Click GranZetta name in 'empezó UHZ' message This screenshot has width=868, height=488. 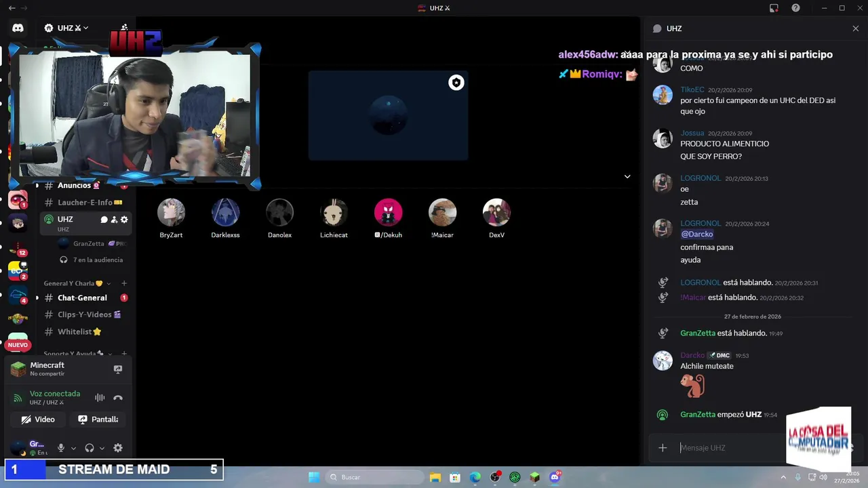(x=698, y=414)
